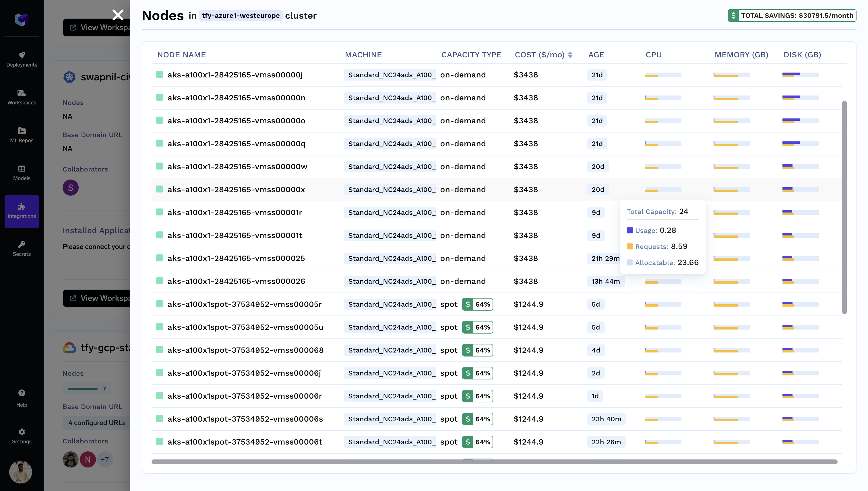Sort nodes by Cost column arrows
Screen dimensions: 868x491
570,54
